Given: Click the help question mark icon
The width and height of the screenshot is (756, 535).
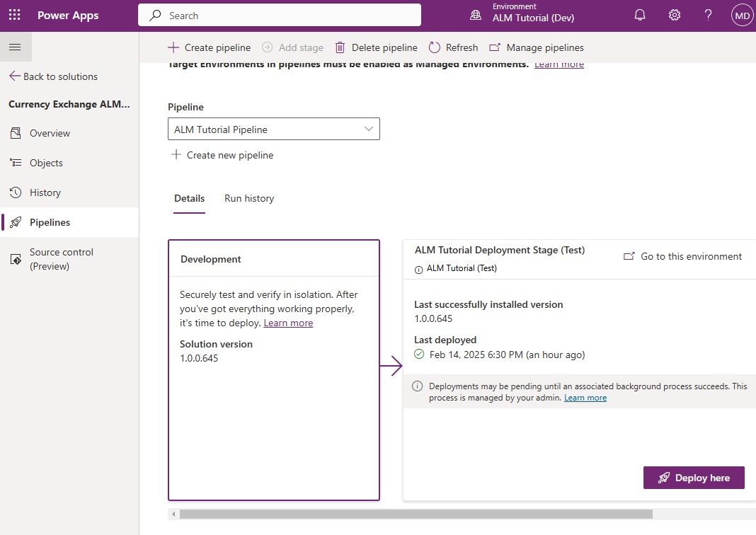Looking at the screenshot, I should tap(708, 14).
